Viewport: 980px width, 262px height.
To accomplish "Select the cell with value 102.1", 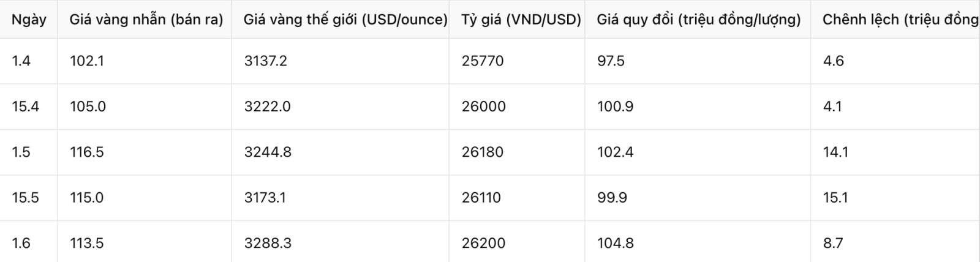I will [86, 61].
